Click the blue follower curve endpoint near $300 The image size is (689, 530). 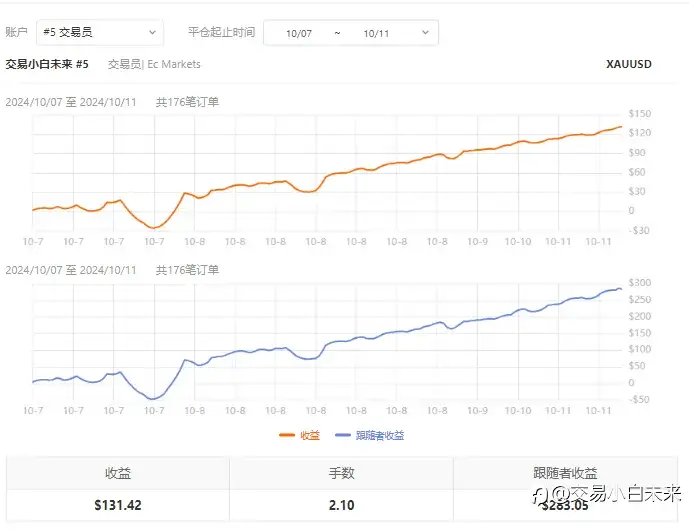click(620, 289)
